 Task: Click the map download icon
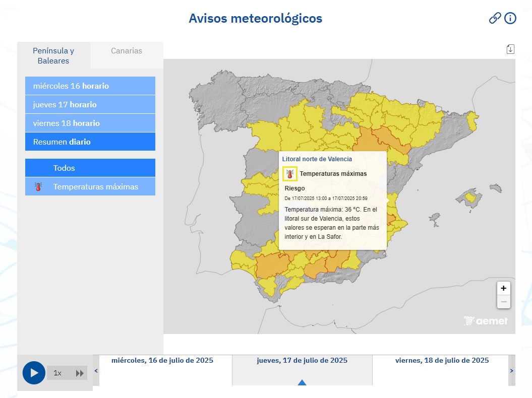pyautogui.click(x=511, y=48)
